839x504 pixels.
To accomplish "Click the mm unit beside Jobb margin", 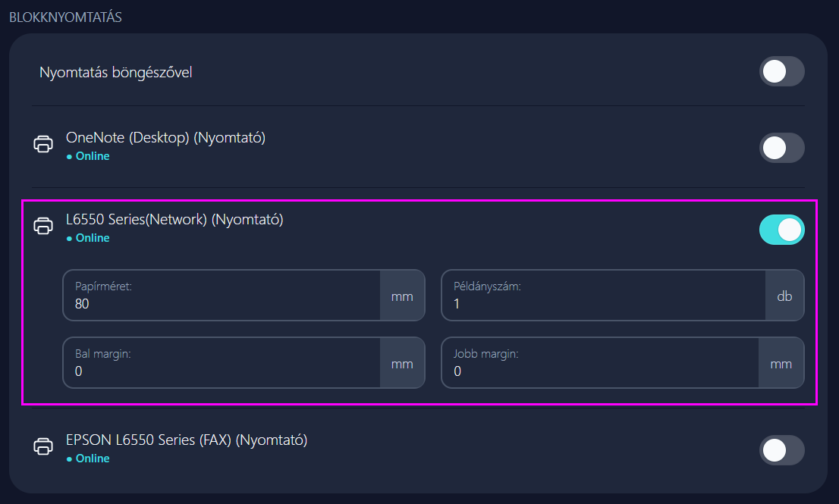I will pyautogui.click(x=781, y=364).
